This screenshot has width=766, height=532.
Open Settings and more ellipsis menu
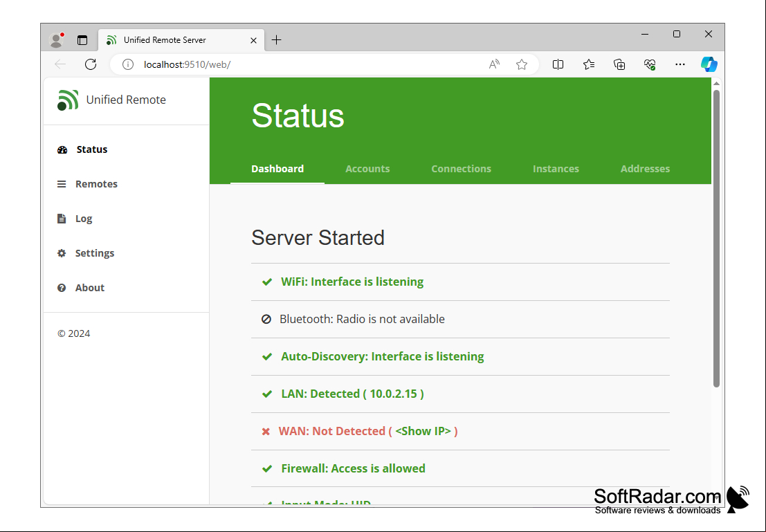680,64
